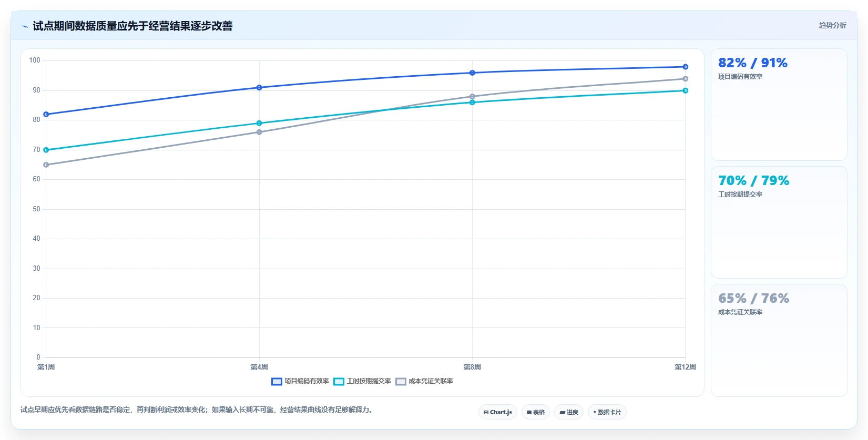Click the 数据卡片 tag button
The image size is (868, 440).
(x=607, y=412)
